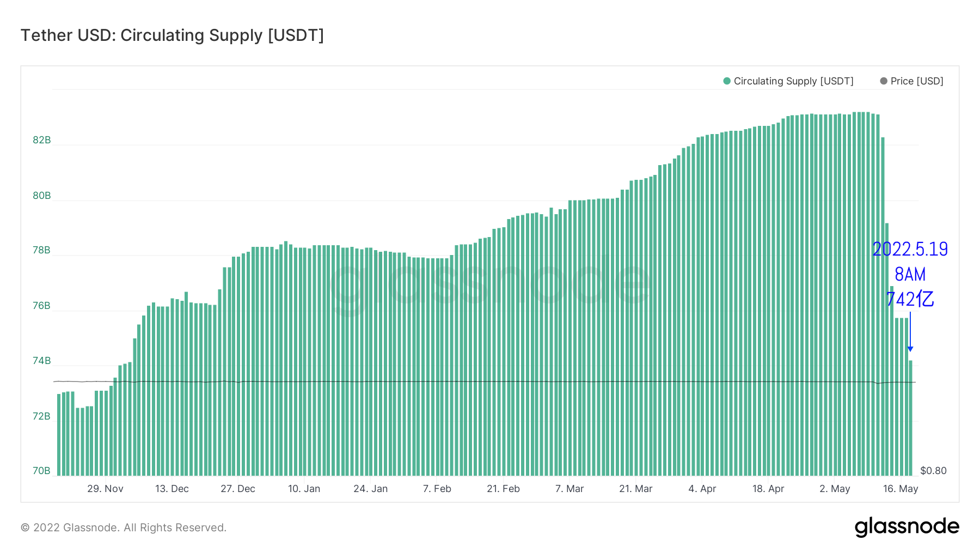Click the 78B y-axis label
This screenshot has width=980, height=552.
coord(42,250)
